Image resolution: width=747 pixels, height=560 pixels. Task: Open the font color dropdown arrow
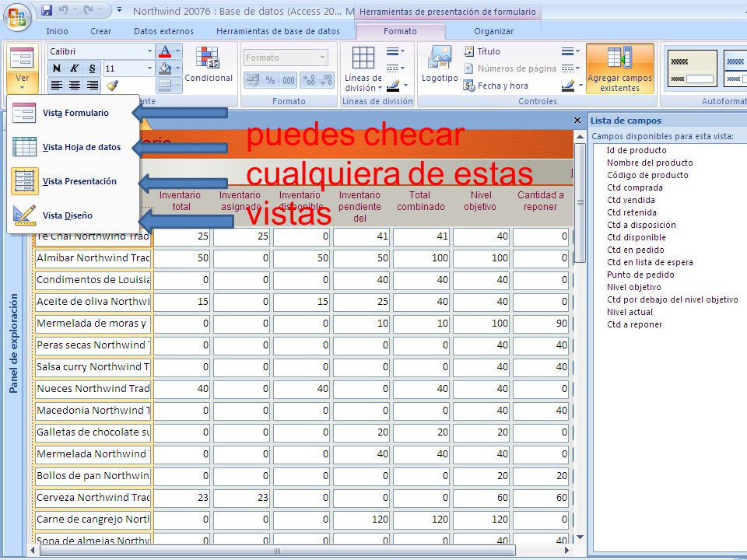[x=177, y=51]
